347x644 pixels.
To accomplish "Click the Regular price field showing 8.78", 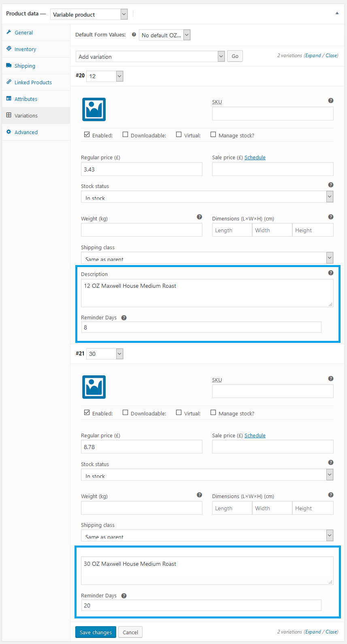I will [x=141, y=447].
